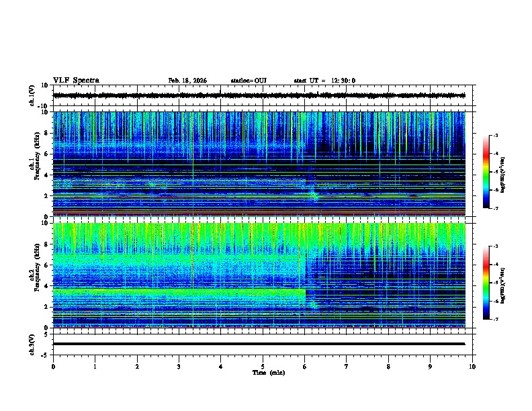Click the ch.2 spectrogram color scale bar
The width and height of the screenshot is (532, 411).
click(486, 283)
